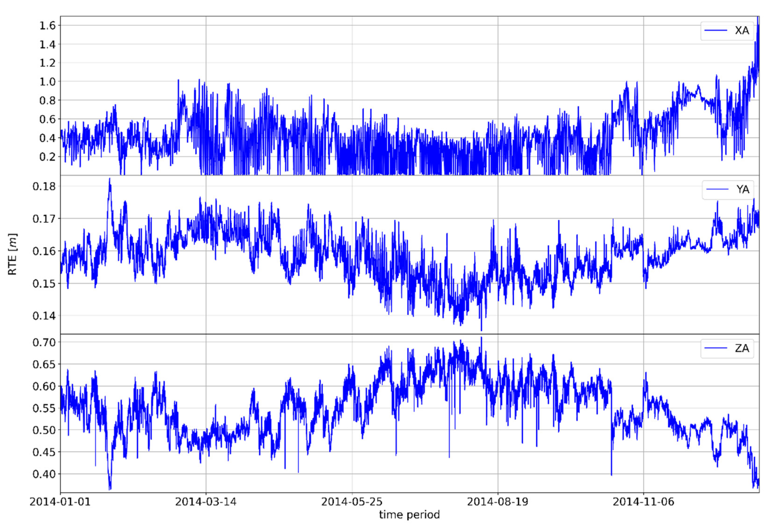Click the blue line sample in ZA legend
The height and width of the screenshot is (532, 772).
click(716, 348)
